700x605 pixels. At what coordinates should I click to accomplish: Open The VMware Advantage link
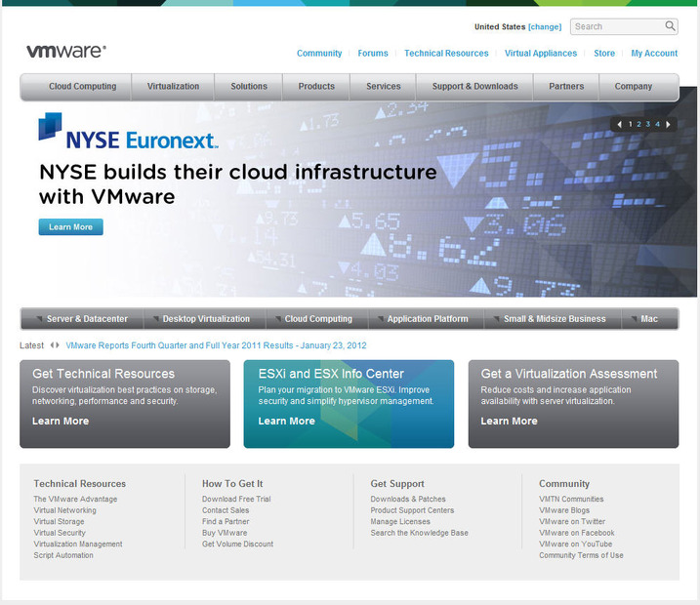[75, 499]
